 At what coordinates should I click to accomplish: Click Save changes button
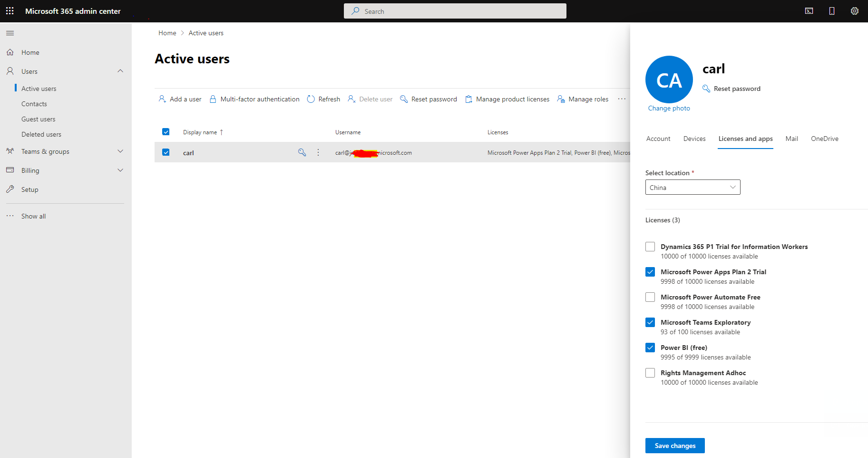click(675, 446)
